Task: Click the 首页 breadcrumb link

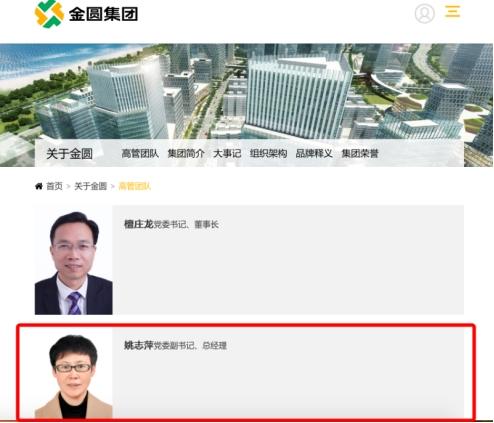Action: [x=54, y=186]
